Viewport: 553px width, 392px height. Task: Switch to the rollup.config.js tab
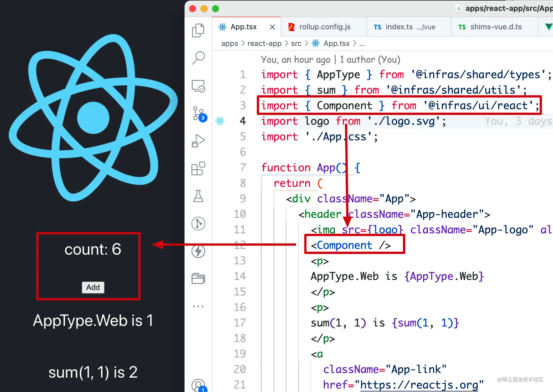tap(324, 27)
